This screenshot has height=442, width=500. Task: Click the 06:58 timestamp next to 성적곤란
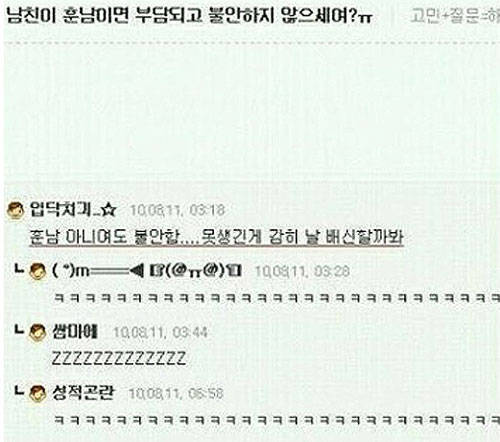176,394
